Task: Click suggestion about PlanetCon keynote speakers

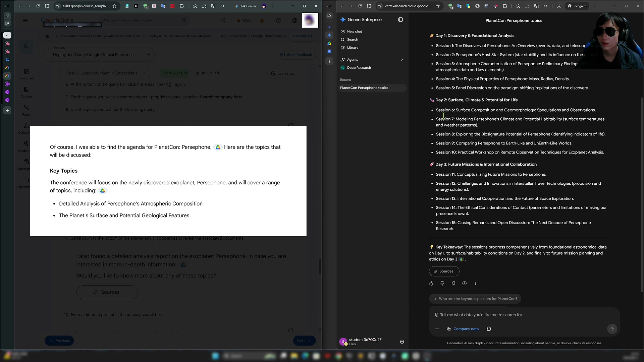Action: point(475,299)
